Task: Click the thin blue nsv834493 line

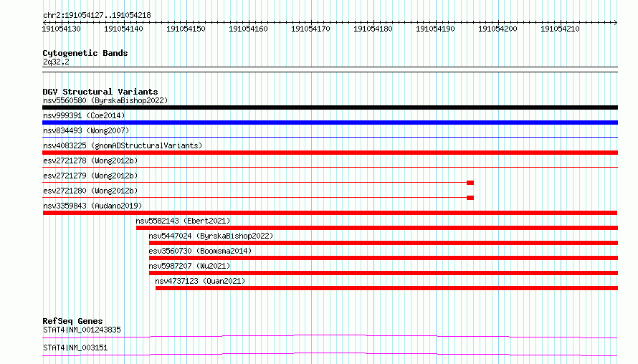Action: click(x=330, y=138)
